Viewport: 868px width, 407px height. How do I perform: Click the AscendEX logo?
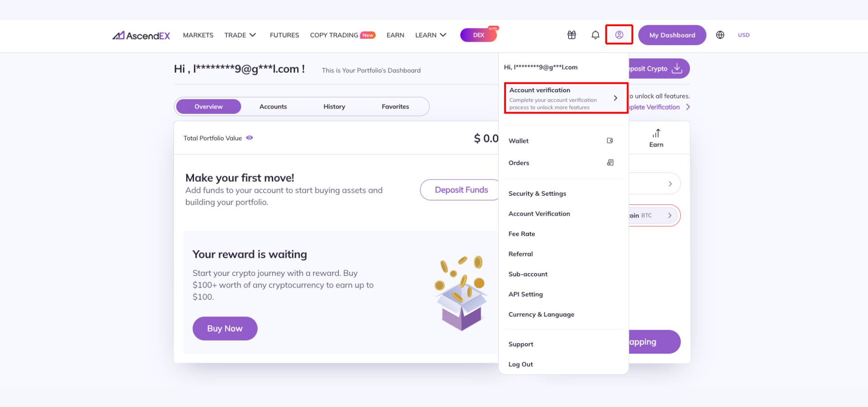pyautogui.click(x=141, y=35)
